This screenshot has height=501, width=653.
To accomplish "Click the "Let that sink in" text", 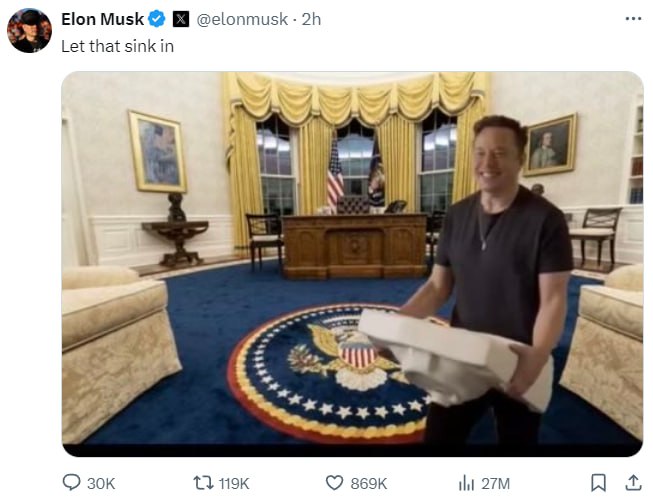I will [117, 46].
